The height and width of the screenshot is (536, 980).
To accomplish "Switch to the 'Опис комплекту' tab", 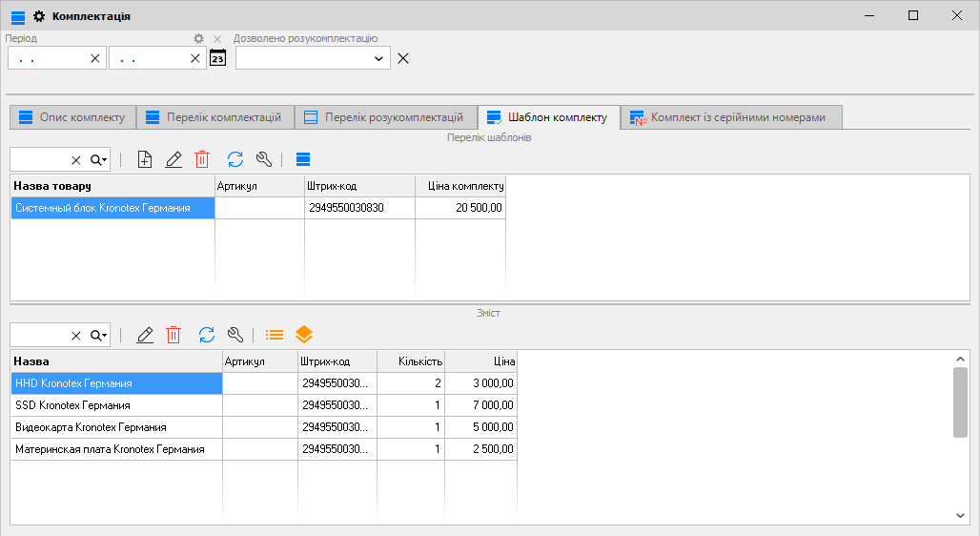I will 72,117.
